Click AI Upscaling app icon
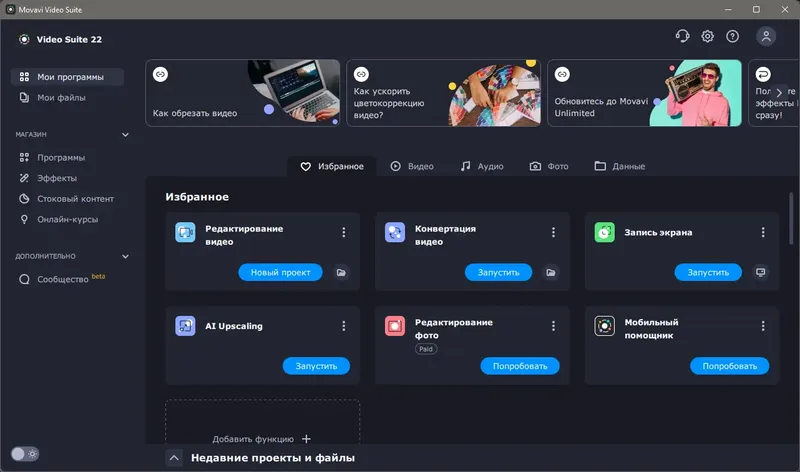Viewport: 800px width, 472px height. pos(185,326)
